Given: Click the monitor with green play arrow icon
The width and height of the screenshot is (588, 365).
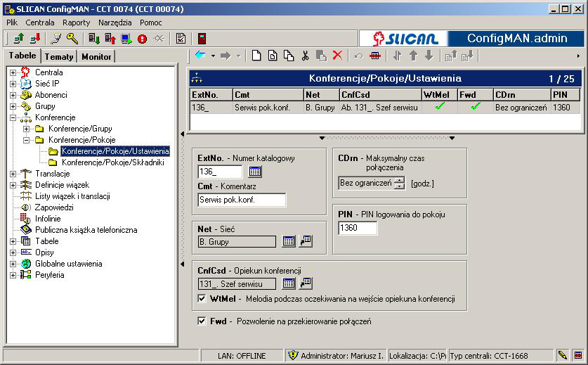Looking at the screenshot, I should pos(126,38).
